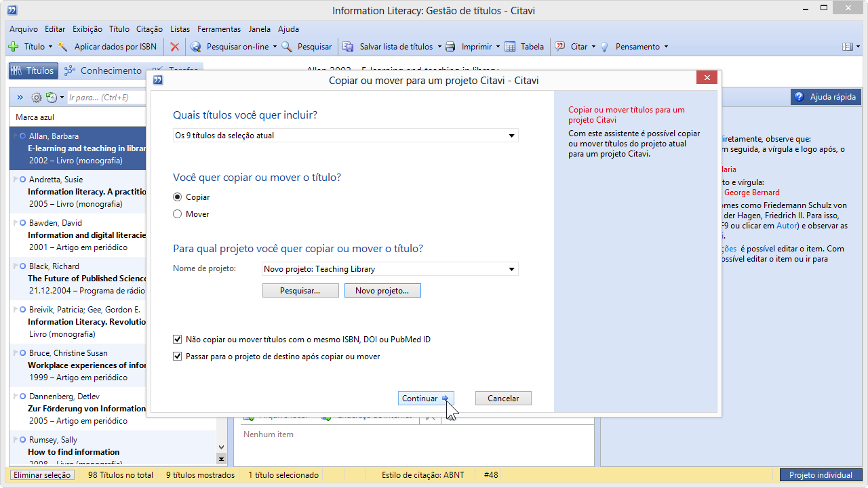This screenshot has height=488, width=868.
Task: Click the globe online search icon
Action: point(196,47)
